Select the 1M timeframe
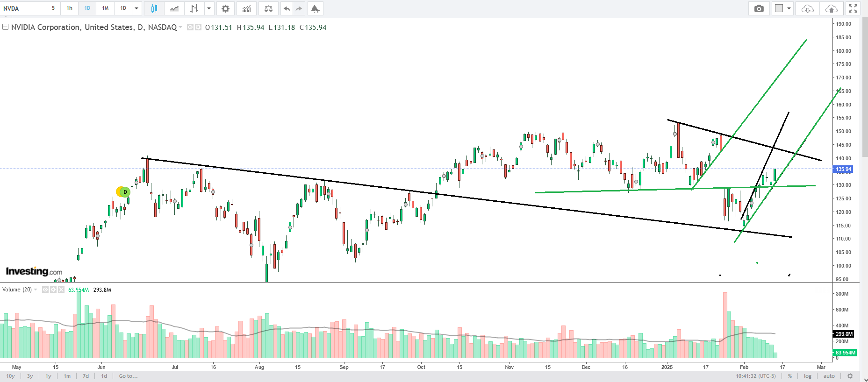The image size is (868, 382). [x=105, y=8]
